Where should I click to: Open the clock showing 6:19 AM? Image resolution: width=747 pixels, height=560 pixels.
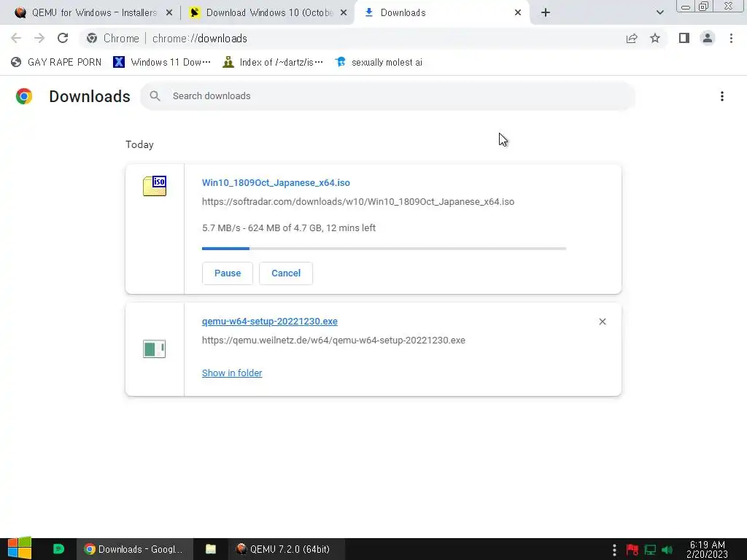point(707,549)
